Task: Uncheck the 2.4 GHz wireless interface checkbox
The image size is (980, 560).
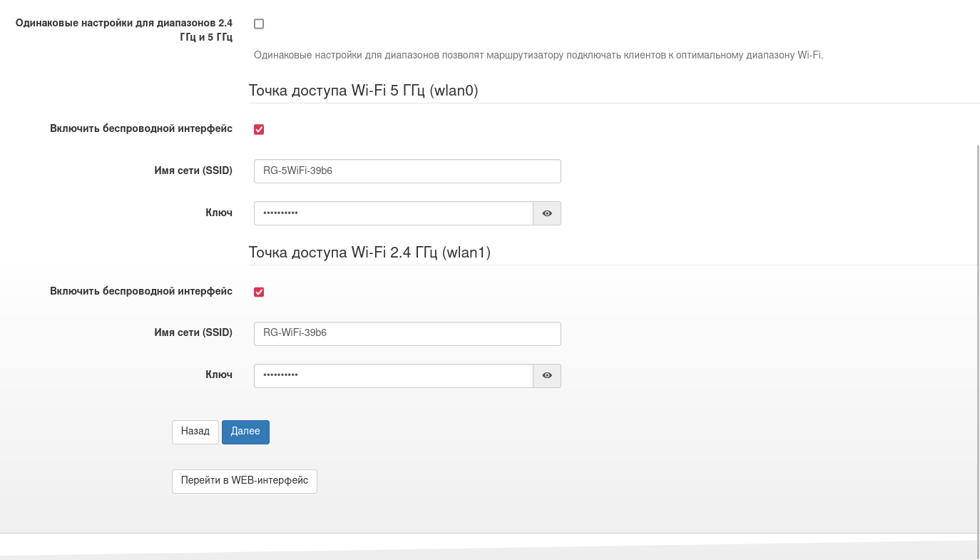Action: [x=259, y=292]
